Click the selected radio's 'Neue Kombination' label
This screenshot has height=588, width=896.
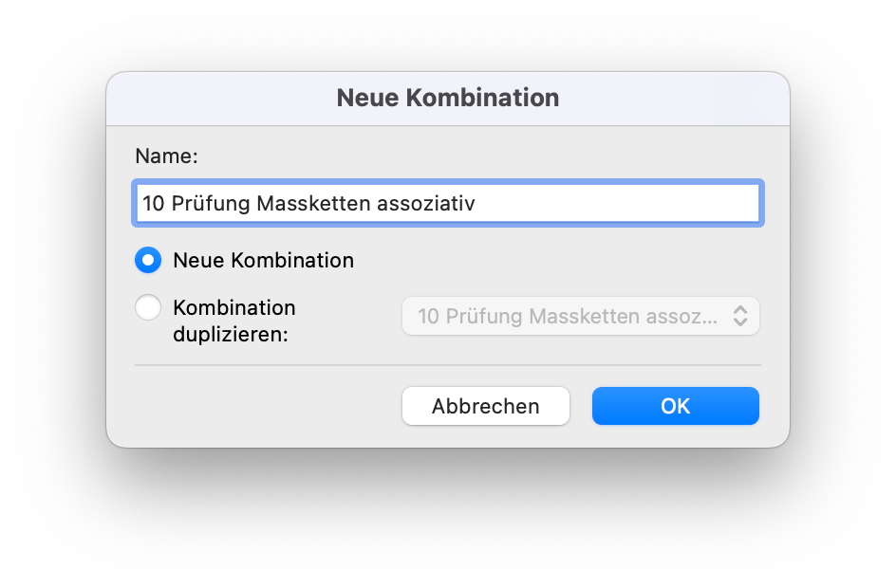tap(263, 260)
